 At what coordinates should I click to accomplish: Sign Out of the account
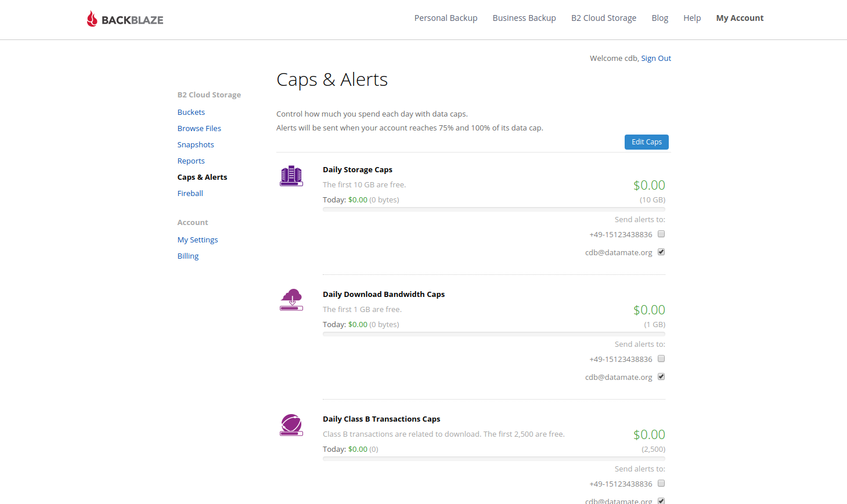click(656, 58)
